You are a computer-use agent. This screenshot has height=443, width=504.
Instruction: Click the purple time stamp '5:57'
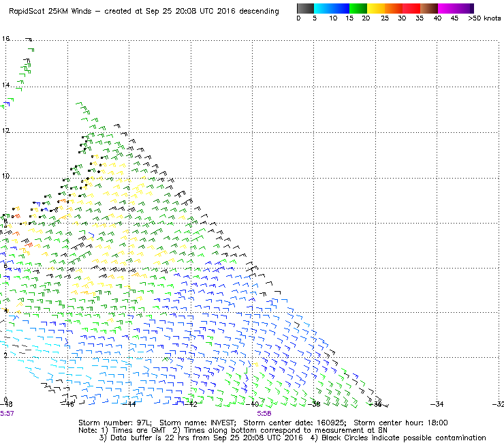point(7,414)
